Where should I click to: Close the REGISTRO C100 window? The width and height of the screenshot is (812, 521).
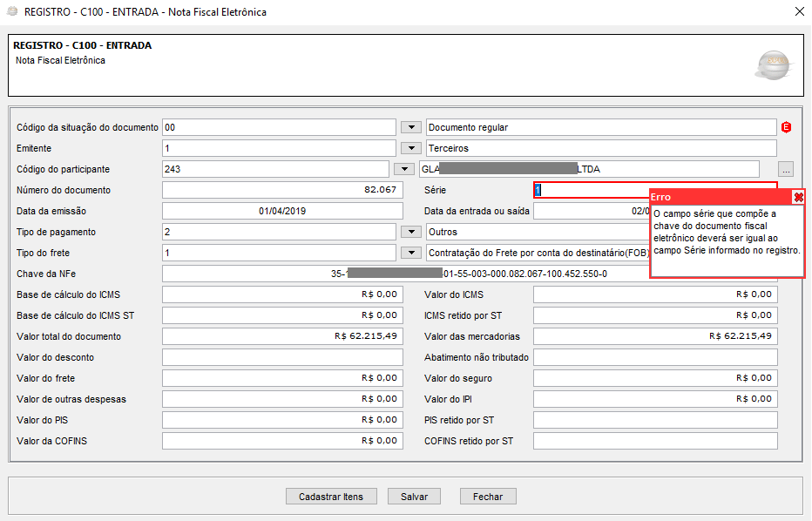click(x=799, y=12)
